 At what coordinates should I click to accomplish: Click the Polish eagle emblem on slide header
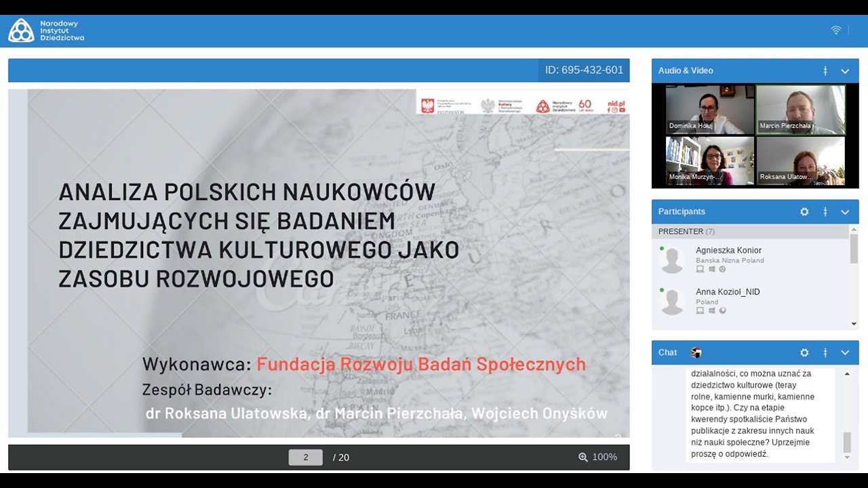pyautogui.click(x=427, y=106)
